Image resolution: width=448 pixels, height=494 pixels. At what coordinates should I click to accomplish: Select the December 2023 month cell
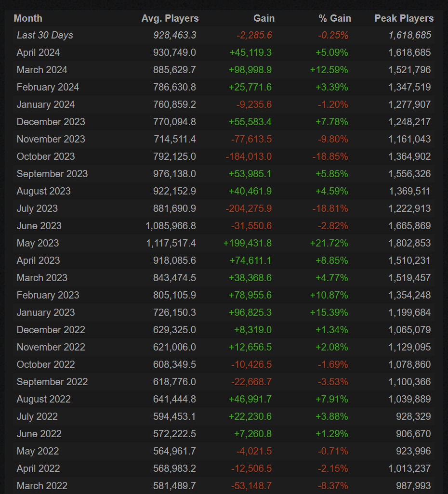51,122
